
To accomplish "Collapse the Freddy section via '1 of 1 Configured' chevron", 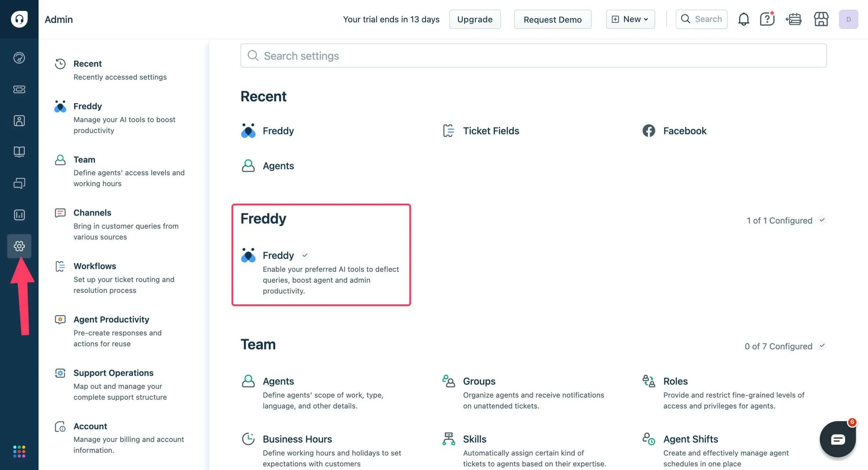I will (x=822, y=220).
